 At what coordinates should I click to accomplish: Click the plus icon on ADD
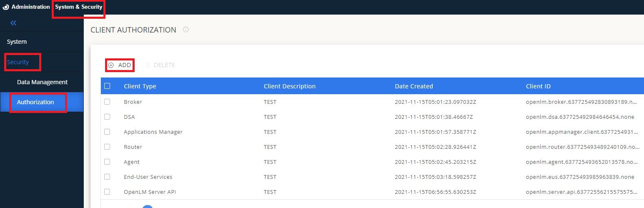pyautogui.click(x=111, y=65)
